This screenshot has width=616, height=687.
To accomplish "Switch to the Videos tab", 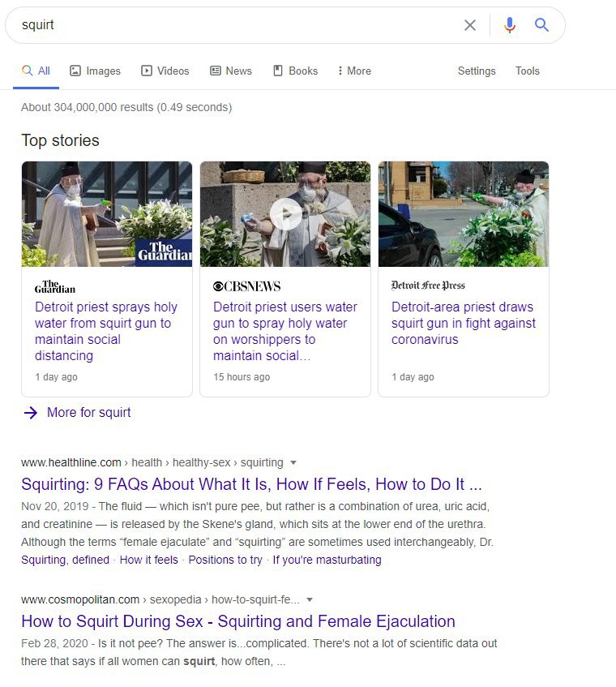I will (165, 71).
